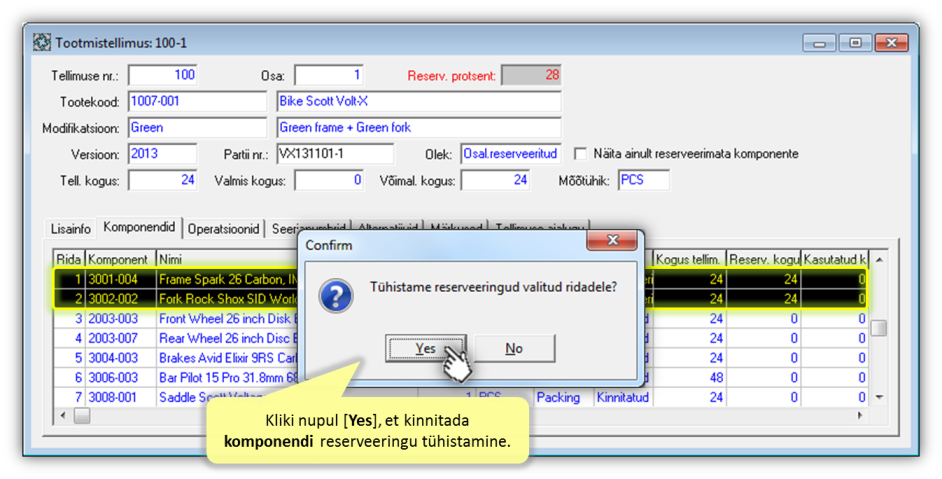Click the Osa field showing 1
The width and height of the screenshot is (942, 479).
coord(329,75)
